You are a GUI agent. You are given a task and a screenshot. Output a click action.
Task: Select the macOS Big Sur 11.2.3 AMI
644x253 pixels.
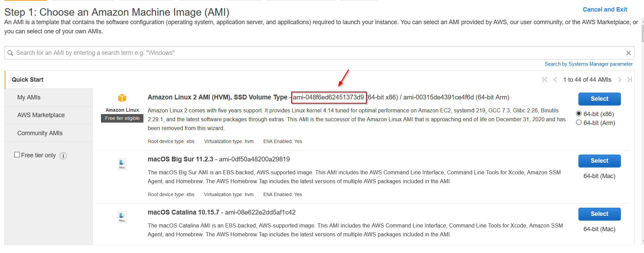tap(599, 161)
